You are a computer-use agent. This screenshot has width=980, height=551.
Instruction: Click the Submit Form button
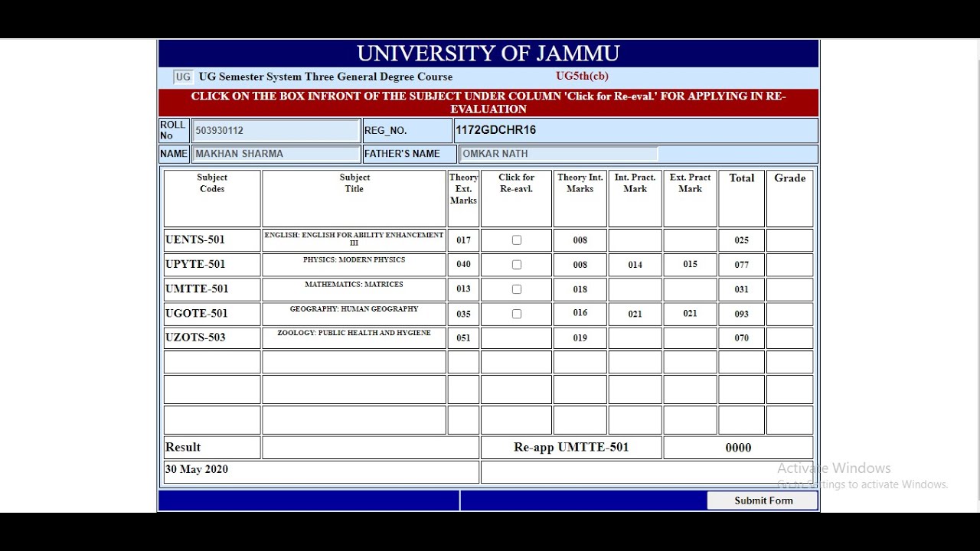click(x=763, y=500)
